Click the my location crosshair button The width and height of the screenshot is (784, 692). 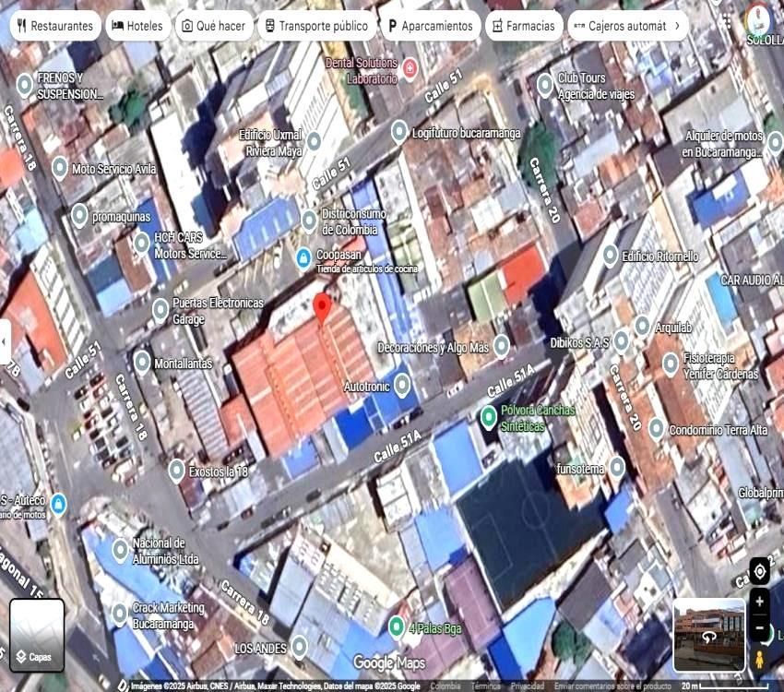click(759, 571)
